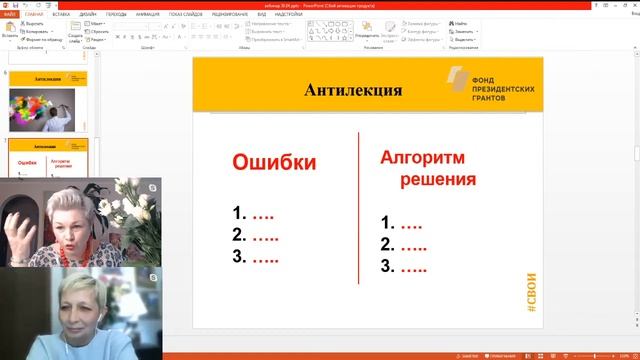Select the slide thumbnail with colorful brain image
640x360 pixels.
coord(48,102)
